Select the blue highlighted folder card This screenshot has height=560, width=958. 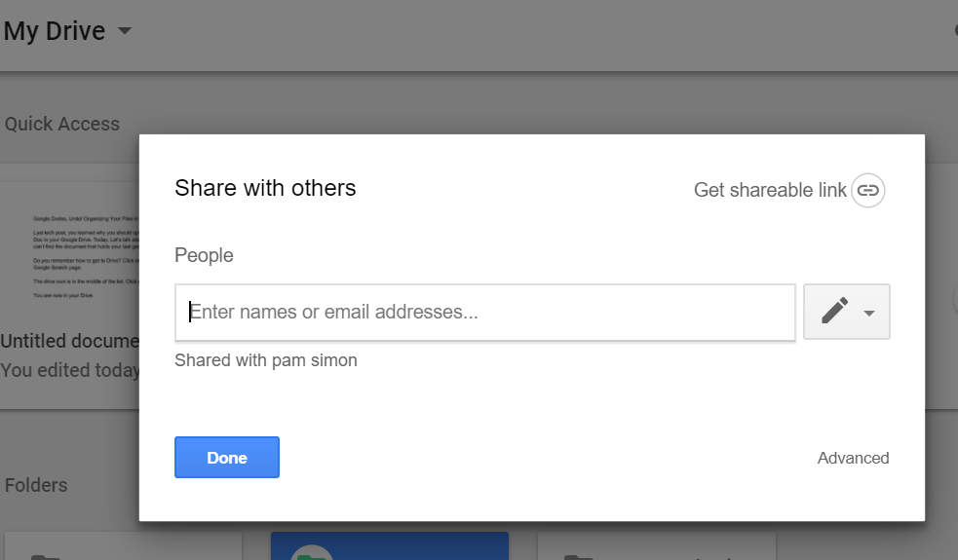[x=390, y=546]
